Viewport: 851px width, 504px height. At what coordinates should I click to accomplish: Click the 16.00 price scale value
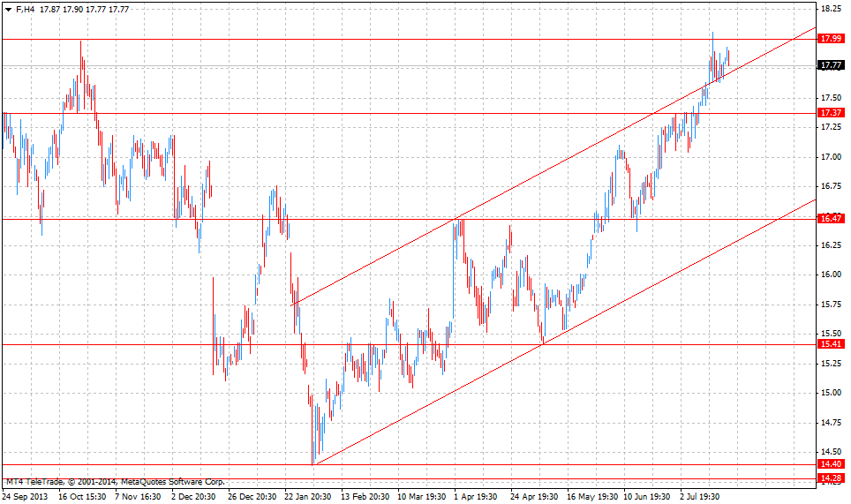[831, 275]
